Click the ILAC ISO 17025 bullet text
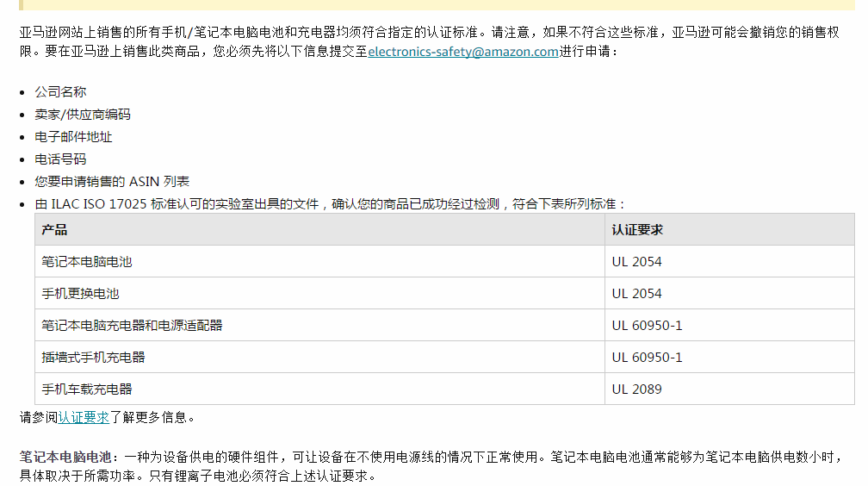The width and height of the screenshot is (868, 486). 330,204
